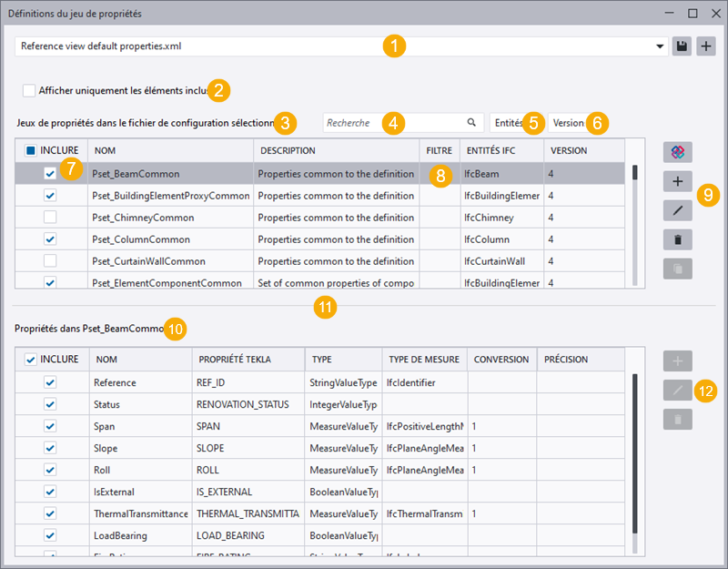
Task: Click the save configuration file icon
Action: click(682, 46)
